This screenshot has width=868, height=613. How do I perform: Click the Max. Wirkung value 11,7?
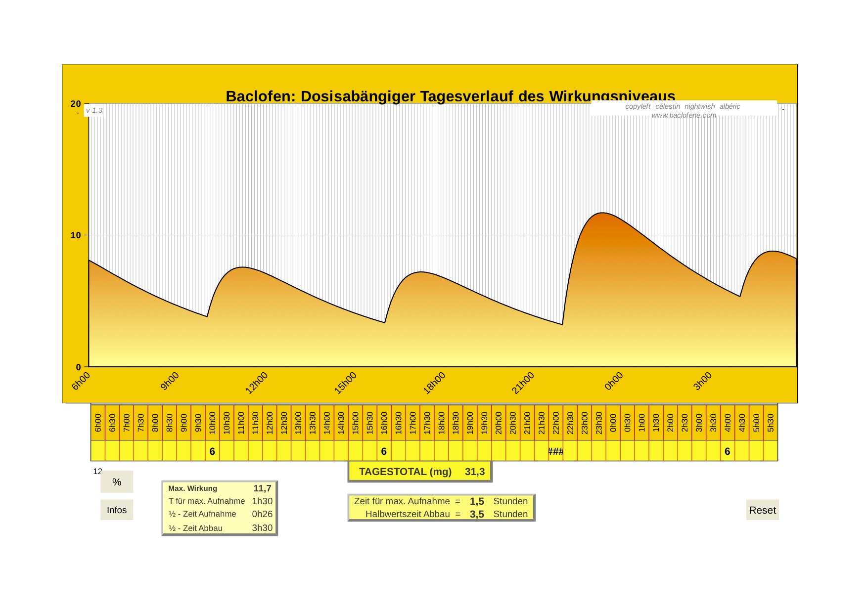262,488
